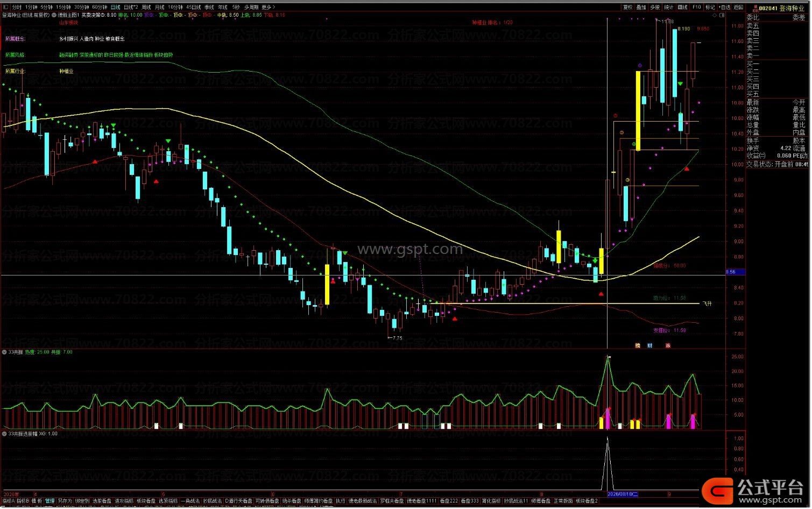The width and height of the screenshot is (812, 509).
Task: Click the orange 筹 icon on chart
Action: 638,345
